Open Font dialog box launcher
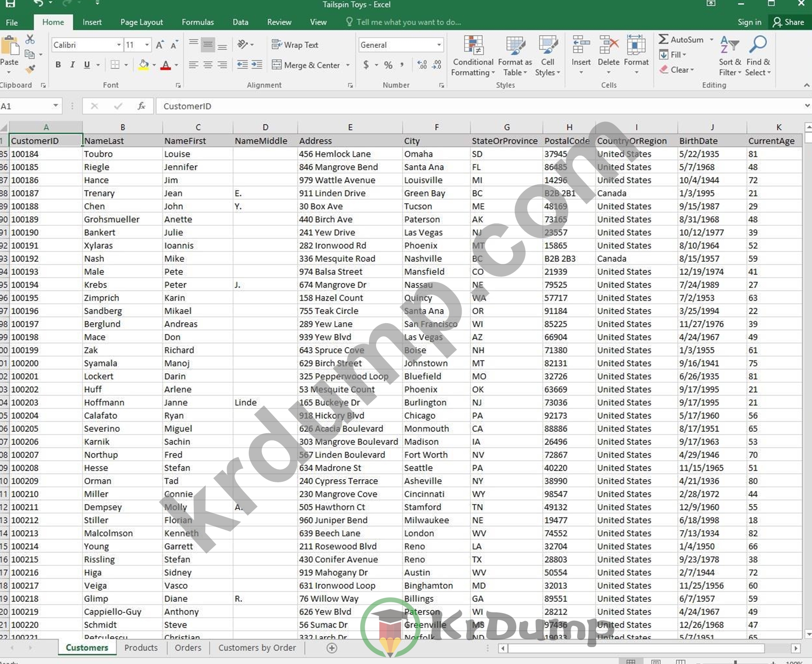812x664 pixels. (x=178, y=85)
